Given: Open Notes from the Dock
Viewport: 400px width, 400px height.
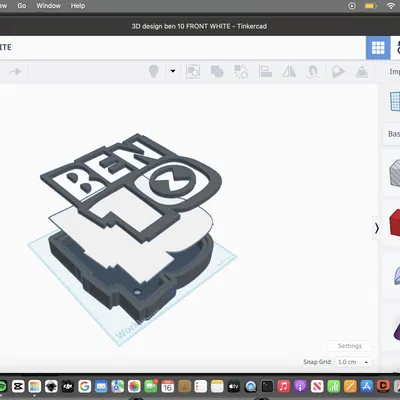Looking at the screenshot, I should 217,387.
